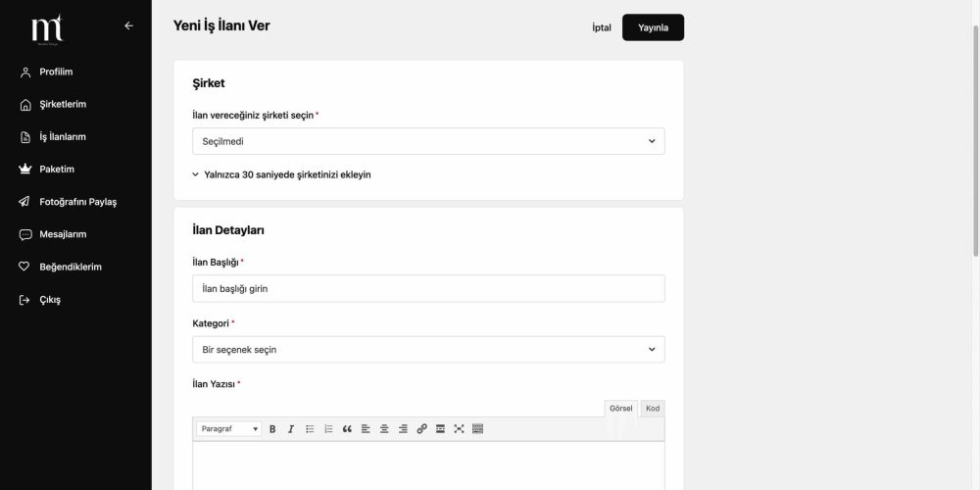Screen dimensions: 980x490
Task: Click the İptal link
Action: tap(602, 27)
